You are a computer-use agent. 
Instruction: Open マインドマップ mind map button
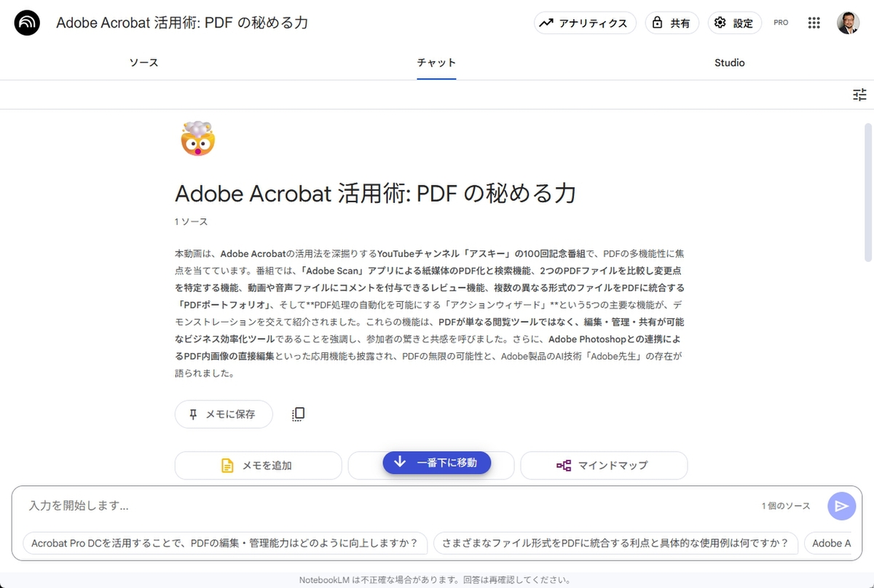604,465
